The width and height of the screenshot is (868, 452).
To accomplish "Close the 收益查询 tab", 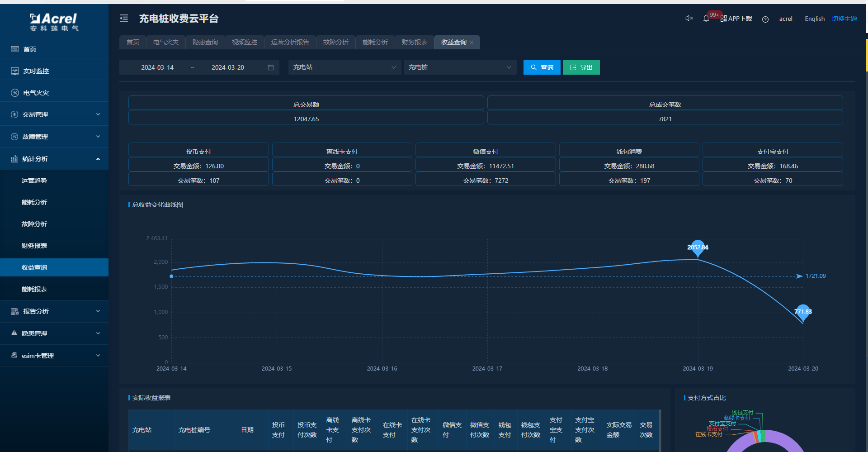I will (x=472, y=43).
